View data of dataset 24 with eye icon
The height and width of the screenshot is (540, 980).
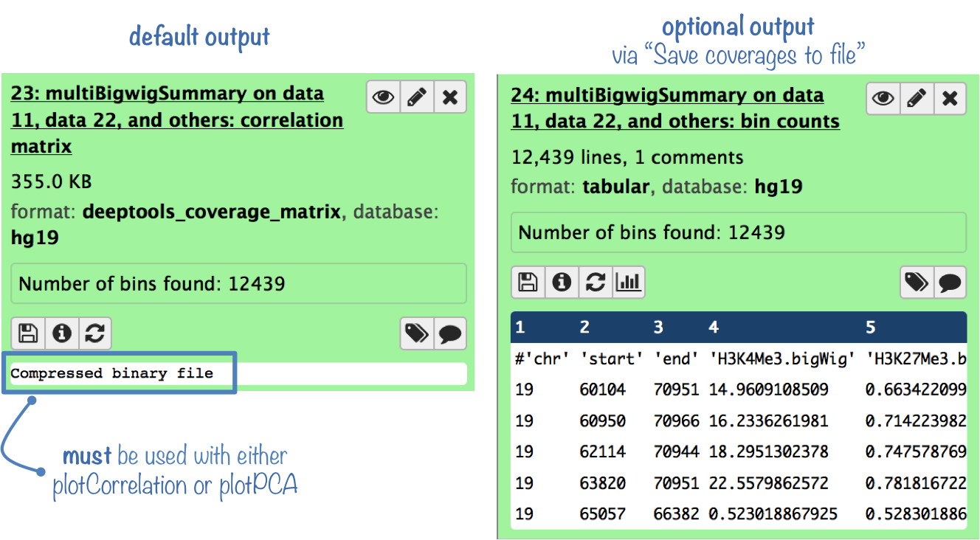pos(883,98)
